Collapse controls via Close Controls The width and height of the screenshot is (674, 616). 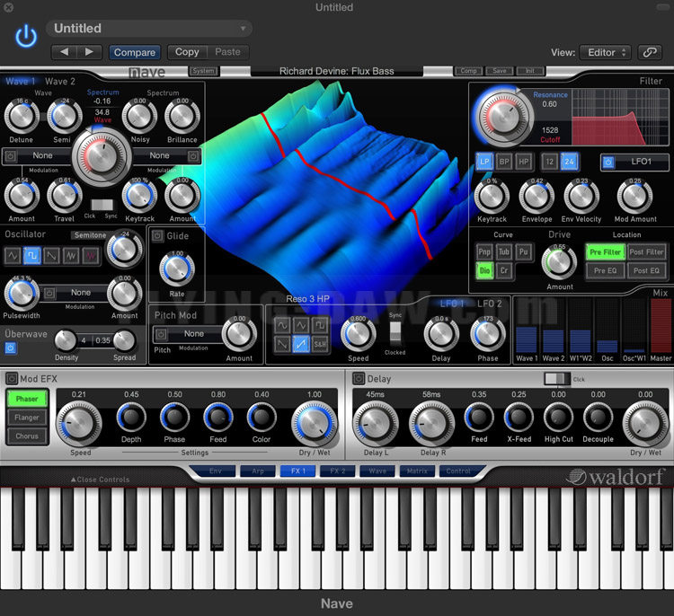coord(100,480)
